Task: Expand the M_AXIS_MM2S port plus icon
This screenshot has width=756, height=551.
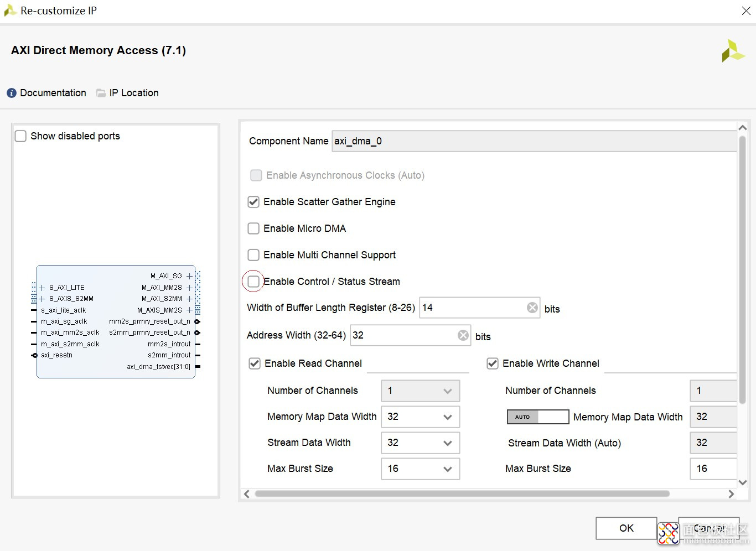Action: pos(189,310)
